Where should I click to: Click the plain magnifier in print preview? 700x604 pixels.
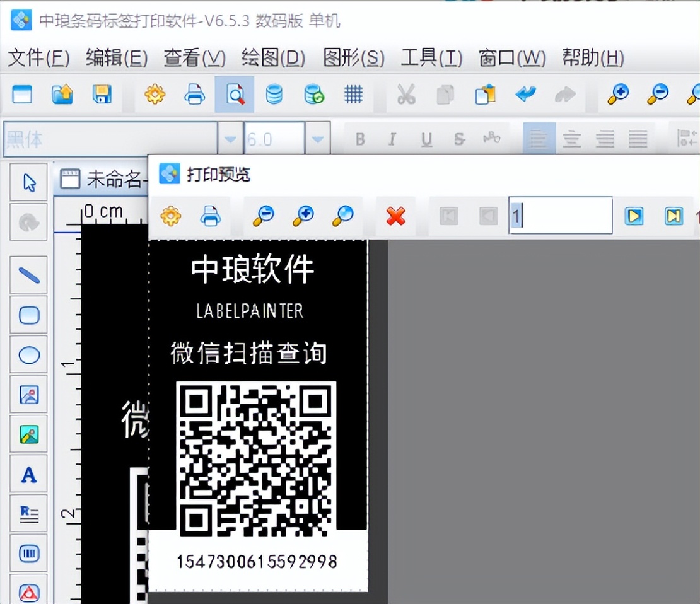(343, 216)
